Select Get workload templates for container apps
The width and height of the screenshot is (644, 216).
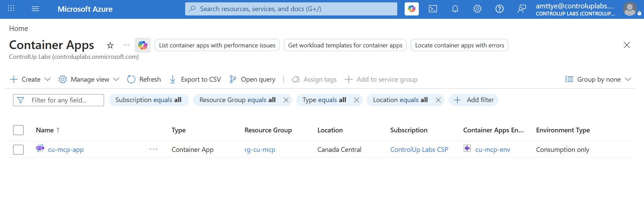(x=345, y=45)
